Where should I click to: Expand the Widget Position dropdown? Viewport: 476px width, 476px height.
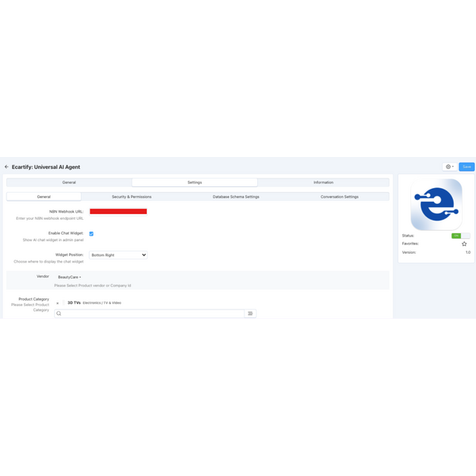pyautogui.click(x=118, y=255)
